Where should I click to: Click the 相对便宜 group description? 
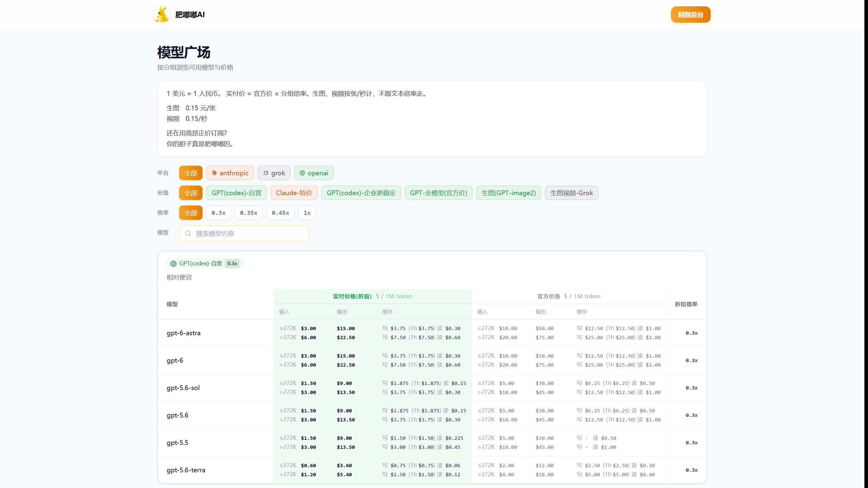coord(179,277)
